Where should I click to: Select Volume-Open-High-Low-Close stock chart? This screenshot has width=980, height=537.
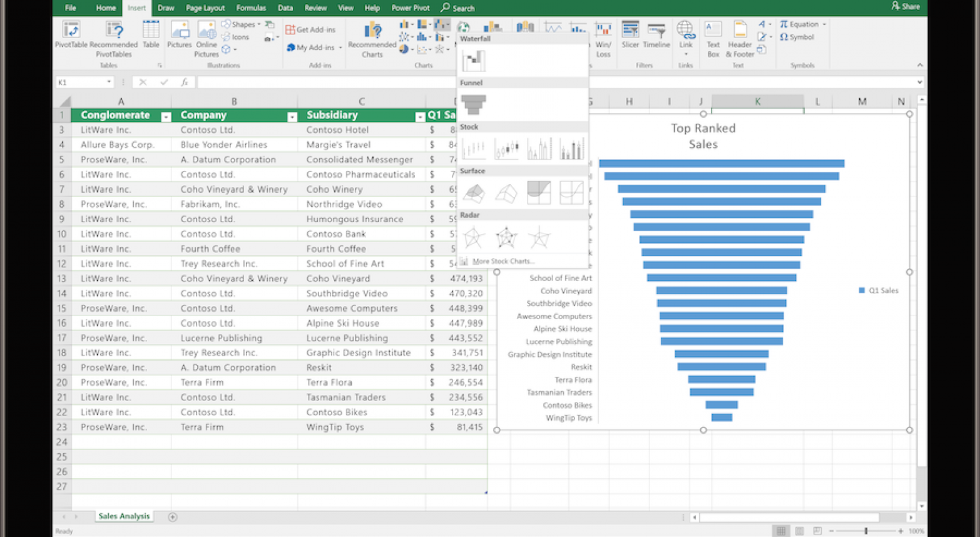[571, 149]
